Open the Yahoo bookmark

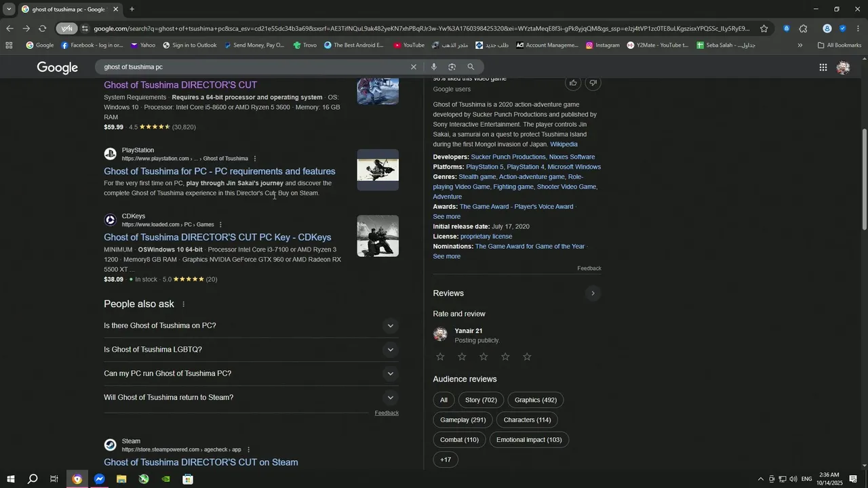click(x=143, y=45)
